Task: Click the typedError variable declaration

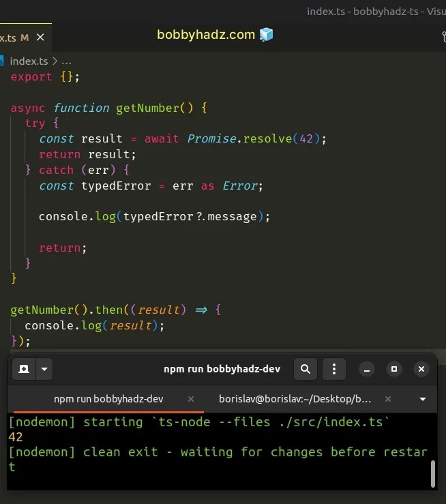Action: pyautogui.click(x=116, y=186)
